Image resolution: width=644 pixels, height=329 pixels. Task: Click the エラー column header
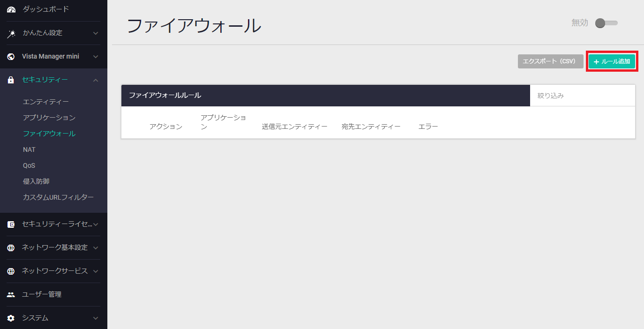pyautogui.click(x=428, y=127)
